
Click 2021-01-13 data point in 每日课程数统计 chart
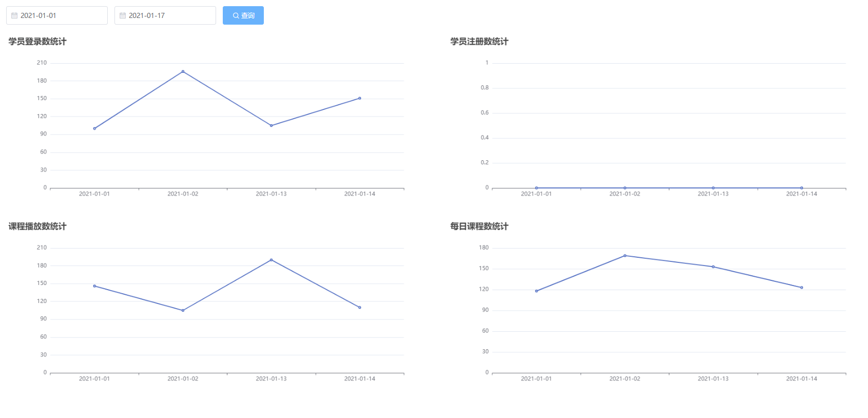click(713, 267)
